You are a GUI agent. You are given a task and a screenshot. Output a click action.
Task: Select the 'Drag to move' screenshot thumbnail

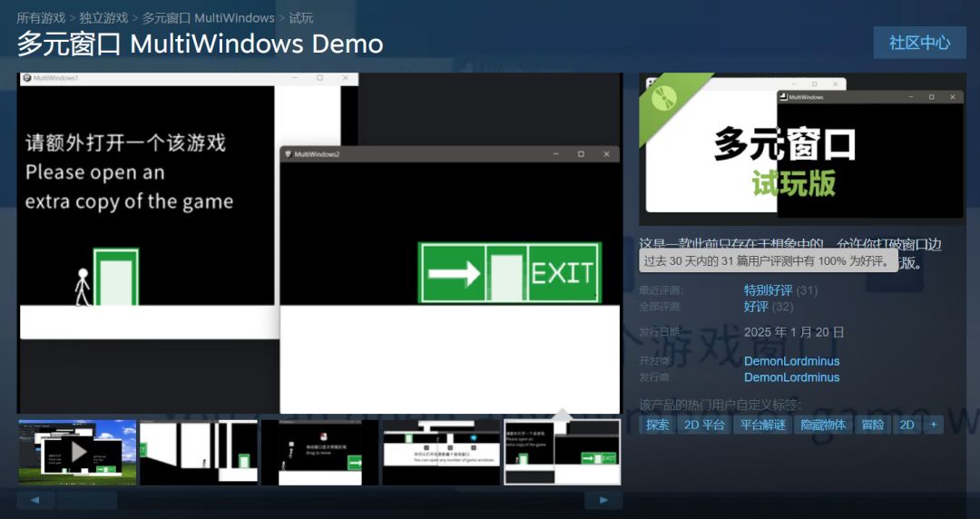click(320, 452)
